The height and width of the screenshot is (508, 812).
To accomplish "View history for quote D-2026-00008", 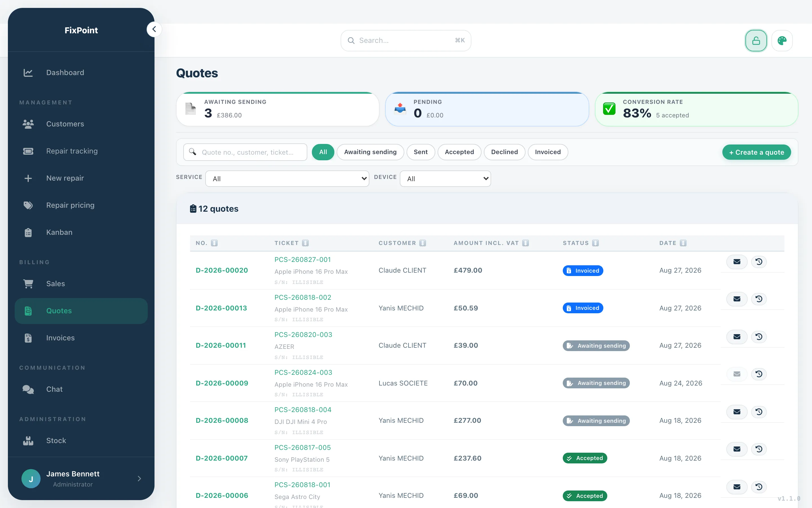I will point(759,412).
